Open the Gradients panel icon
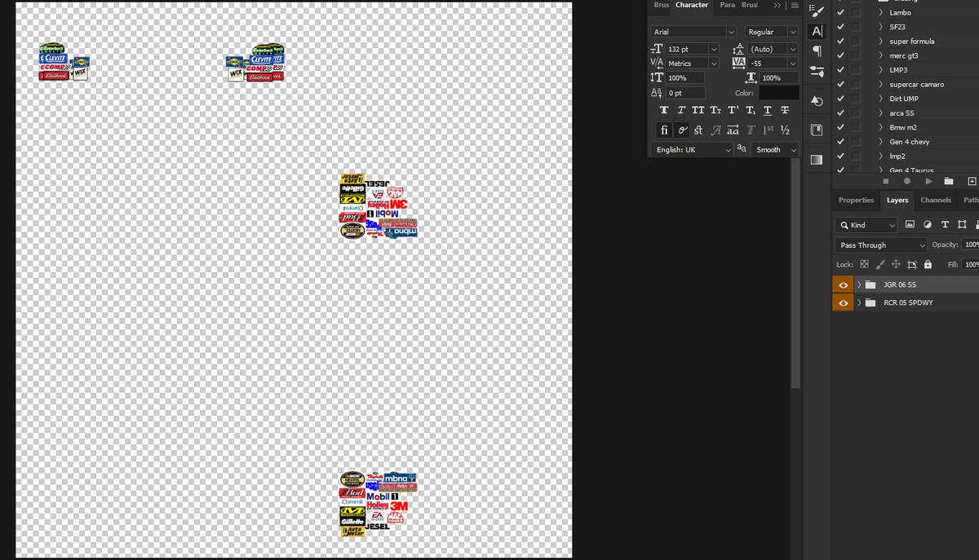Image resolution: width=979 pixels, height=560 pixels. coord(817,160)
